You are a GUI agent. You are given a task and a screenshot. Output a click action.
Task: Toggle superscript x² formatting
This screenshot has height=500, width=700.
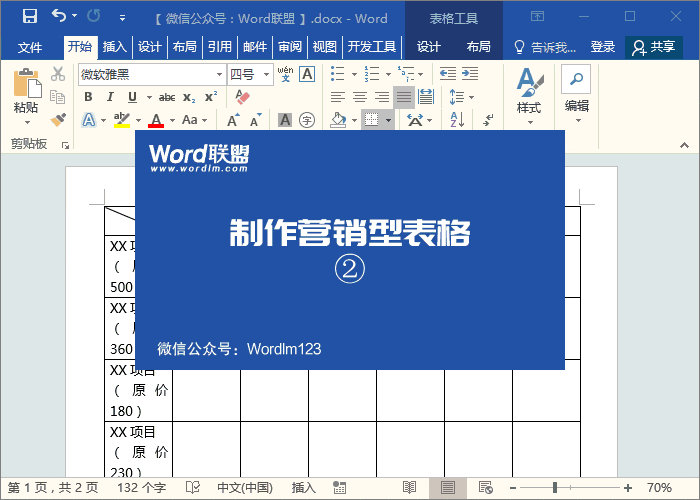pos(211,97)
